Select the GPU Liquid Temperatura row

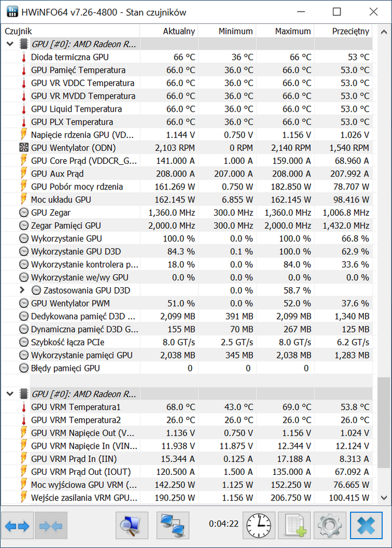click(187, 109)
